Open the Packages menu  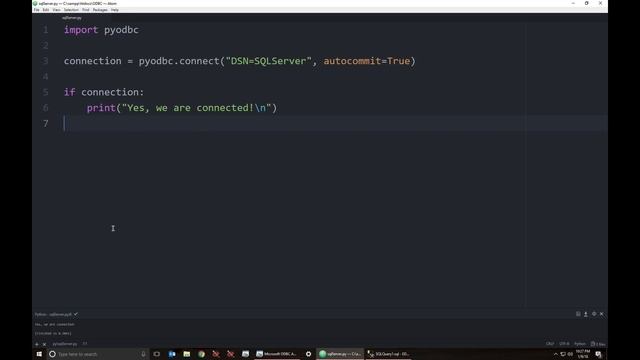[x=100, y=10]
